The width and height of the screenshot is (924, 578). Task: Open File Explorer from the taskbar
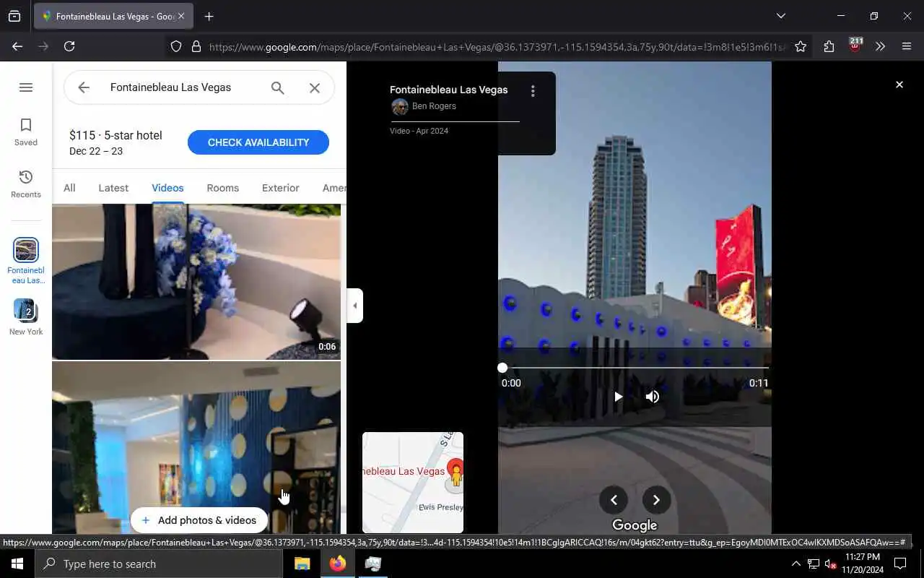coord(302,564)
